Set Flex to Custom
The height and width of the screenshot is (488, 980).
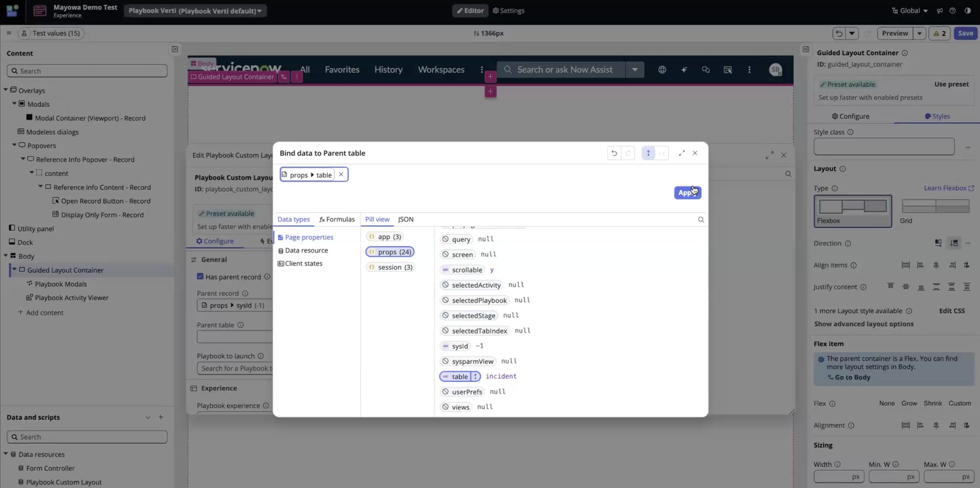[959, 403]
